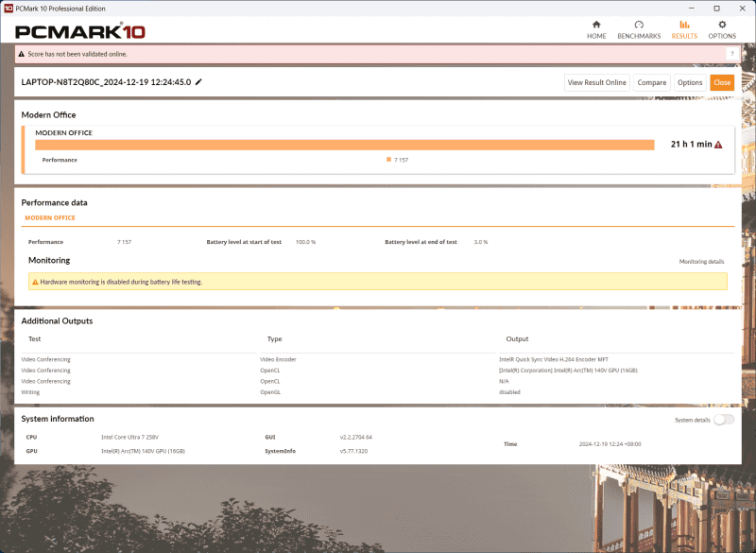
Task: Close the result with the orange Close button
Action: 722,82
